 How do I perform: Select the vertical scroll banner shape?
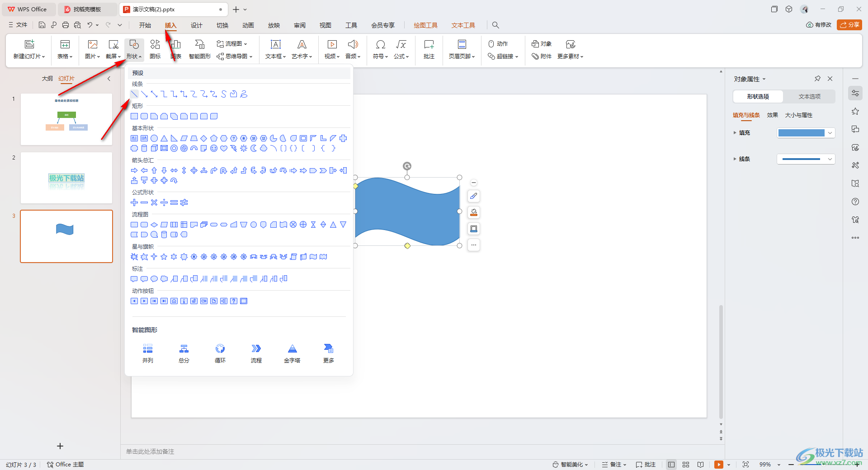pos(293,257)
